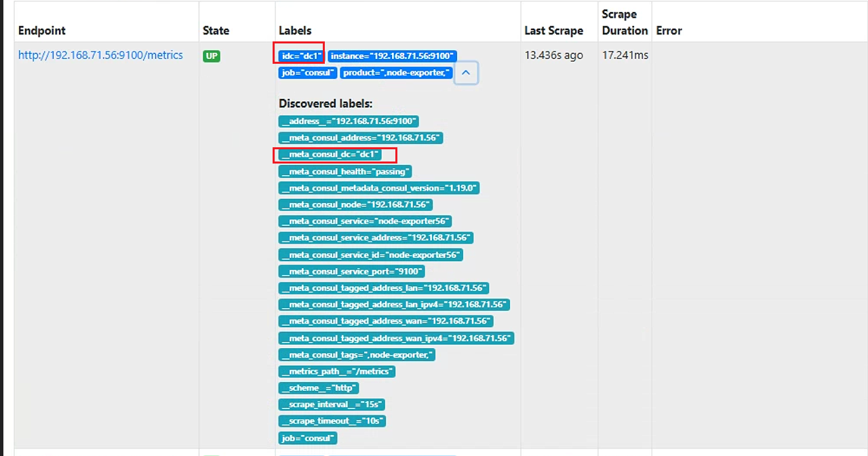Open the 192.168.71.56:9100/metrics endpoint link
The height and width of the screenshot is (456, 868).
pos(100,55)
